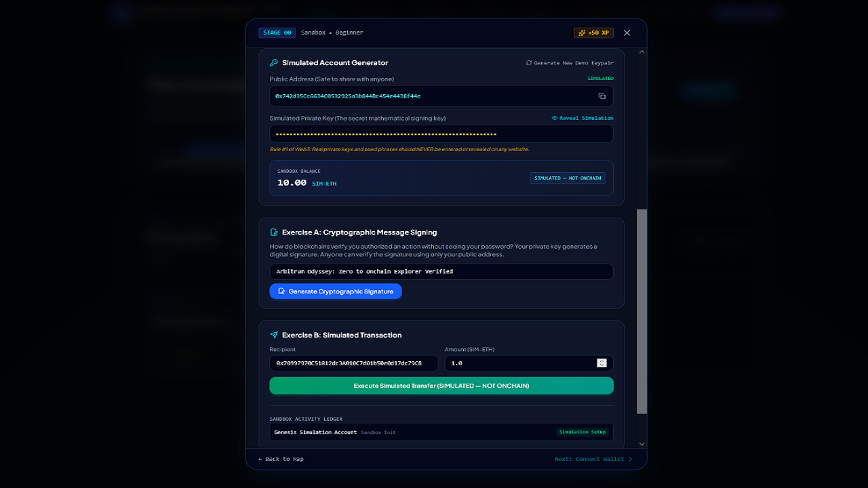Viewport: 868px width, 488px height.
Task: Click the scrollbar down arrow
Action: tap(642, 444)
